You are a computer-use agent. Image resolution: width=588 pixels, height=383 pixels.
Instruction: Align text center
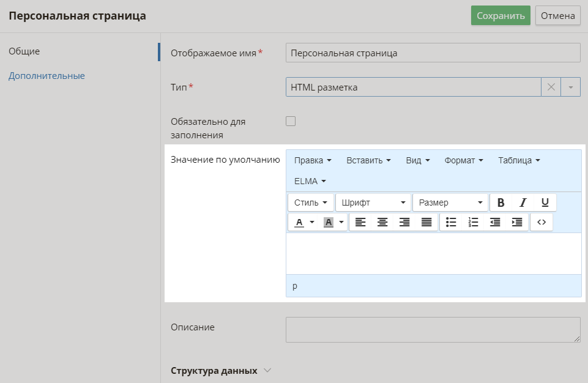(x=382, y=222)
